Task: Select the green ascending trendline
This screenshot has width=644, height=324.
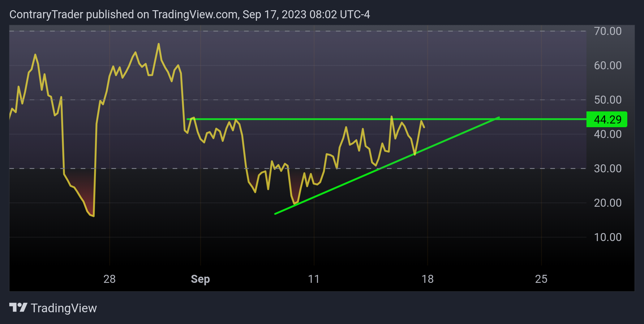Action: tap(387, 166)
